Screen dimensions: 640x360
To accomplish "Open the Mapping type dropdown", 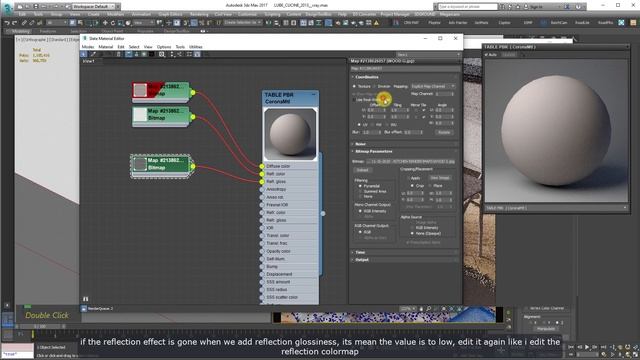I will click(433, 87).
